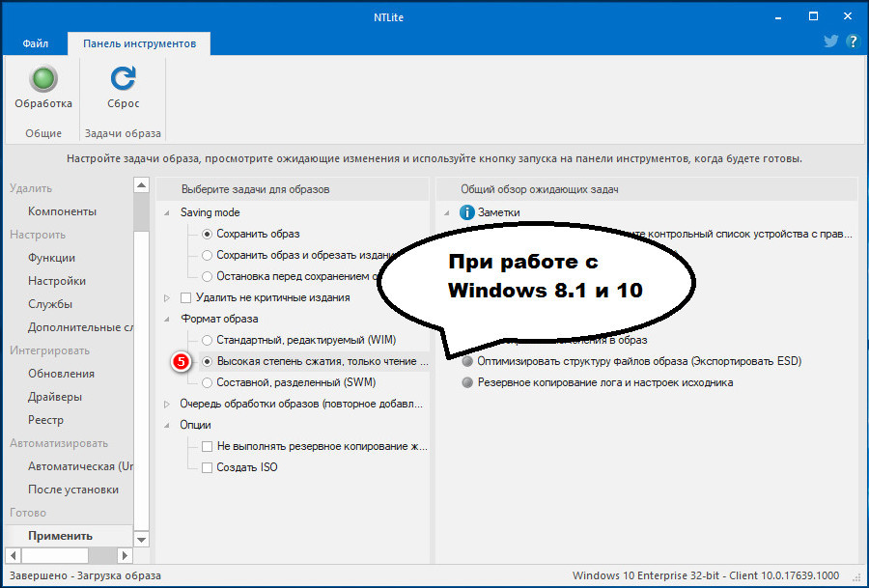This screenshot has width=869, height=588.
Task: Click Windows 10 Enterprise 32-bit status text
Action: 706,575
